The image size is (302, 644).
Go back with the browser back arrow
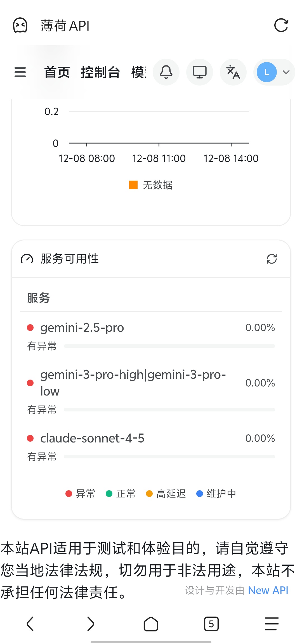tap(30, 624)
